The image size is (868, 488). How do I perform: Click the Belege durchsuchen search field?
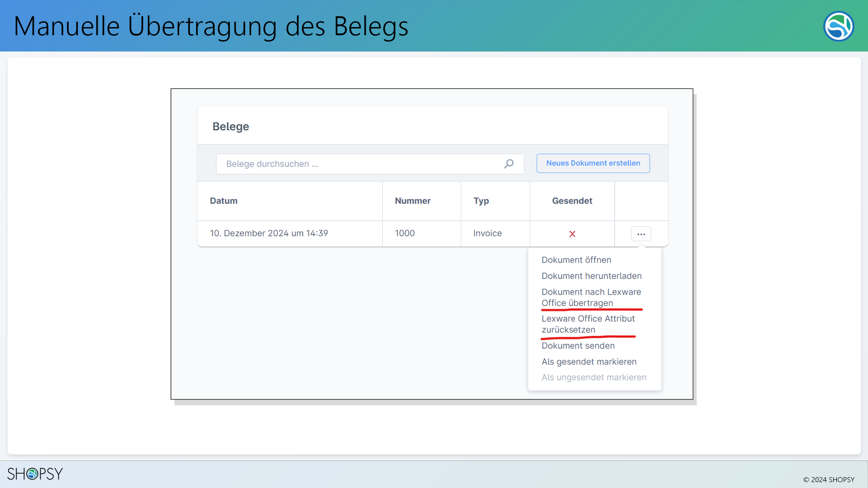coord(370,164)
